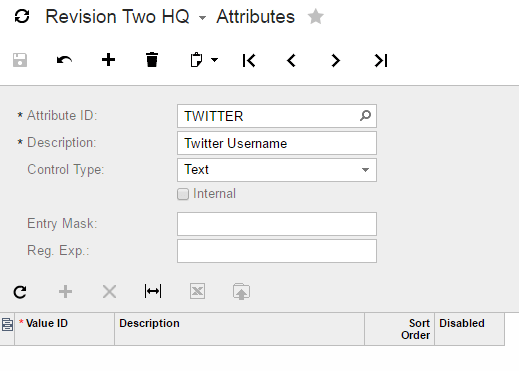Image resolution: width=519 pixels, height=371 pixels.
Task: Click the Description field with Twitter Username
Action: [x=277, y=143]
